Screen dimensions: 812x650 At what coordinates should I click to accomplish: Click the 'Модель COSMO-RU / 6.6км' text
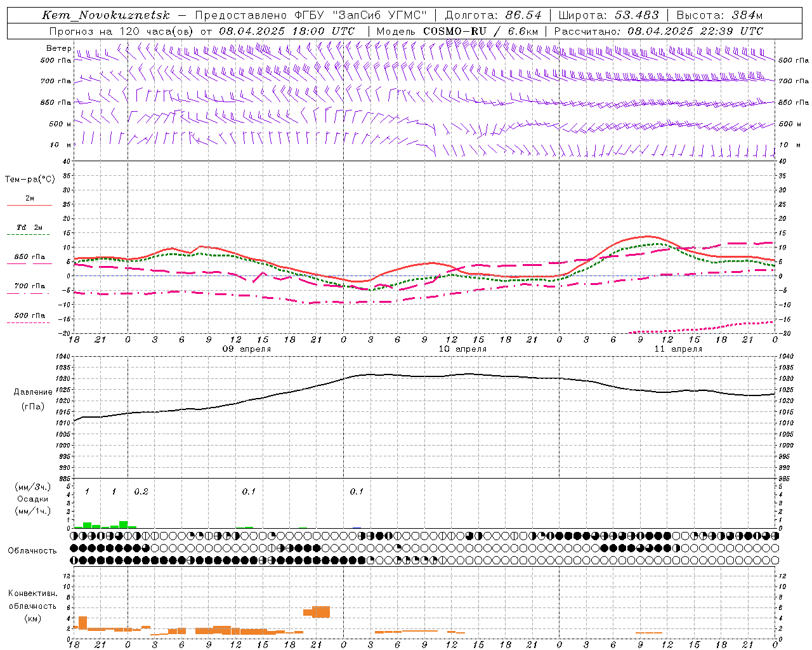click(457, 31)
